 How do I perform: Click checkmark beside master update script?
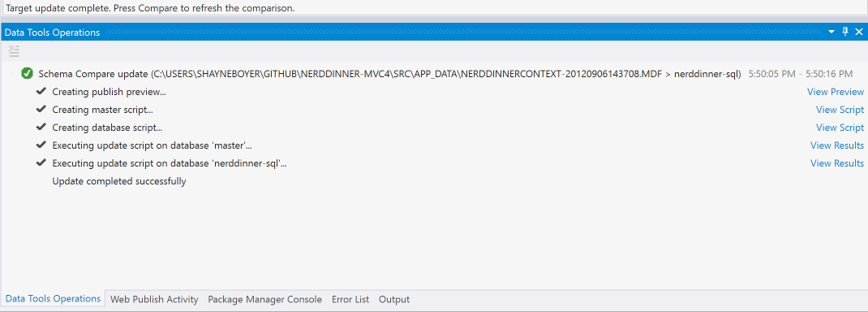[x=41, y=145]
